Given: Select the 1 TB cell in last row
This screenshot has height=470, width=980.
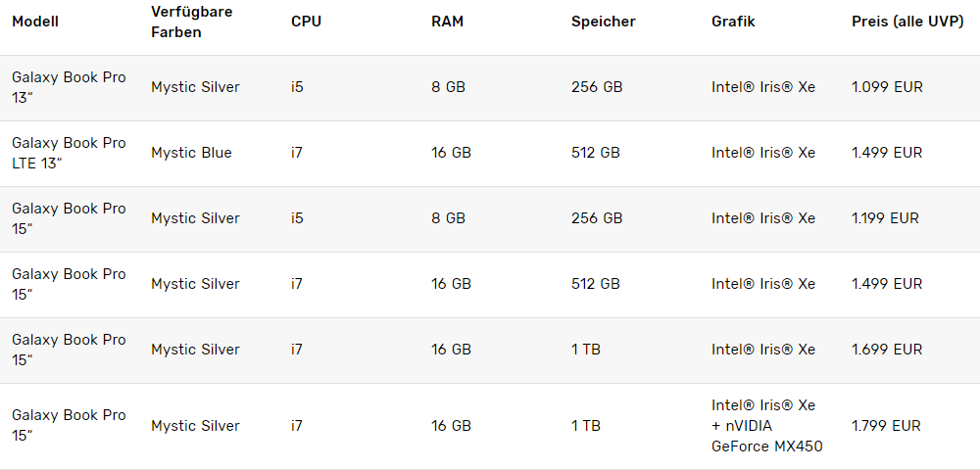Looking at the screenshot, I should coord(586,426).
